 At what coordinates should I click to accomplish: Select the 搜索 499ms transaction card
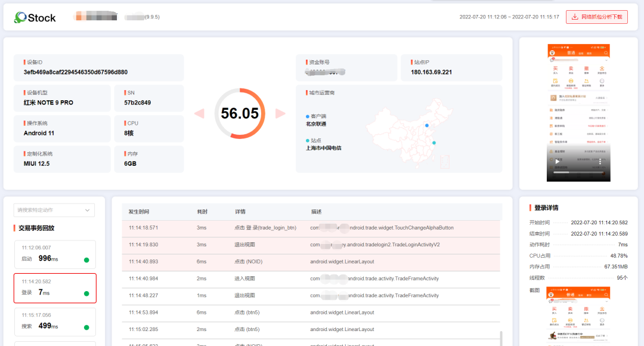tap(54, 322)
